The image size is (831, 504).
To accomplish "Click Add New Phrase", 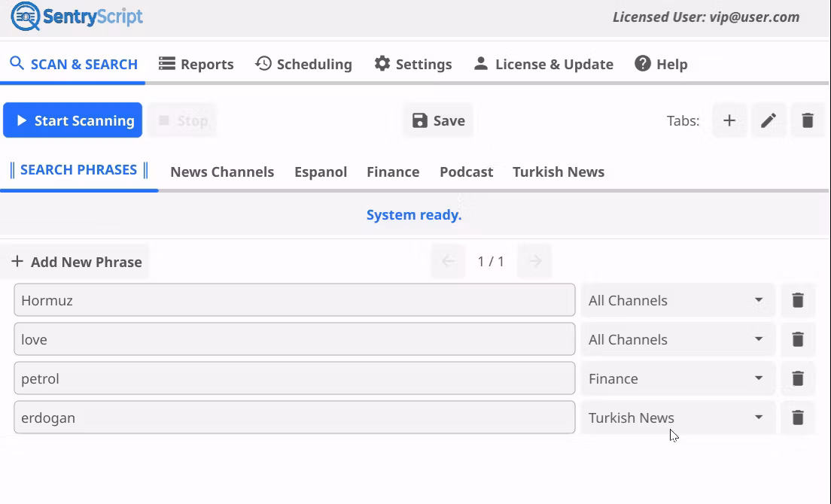I will click(x=76, y=262).
